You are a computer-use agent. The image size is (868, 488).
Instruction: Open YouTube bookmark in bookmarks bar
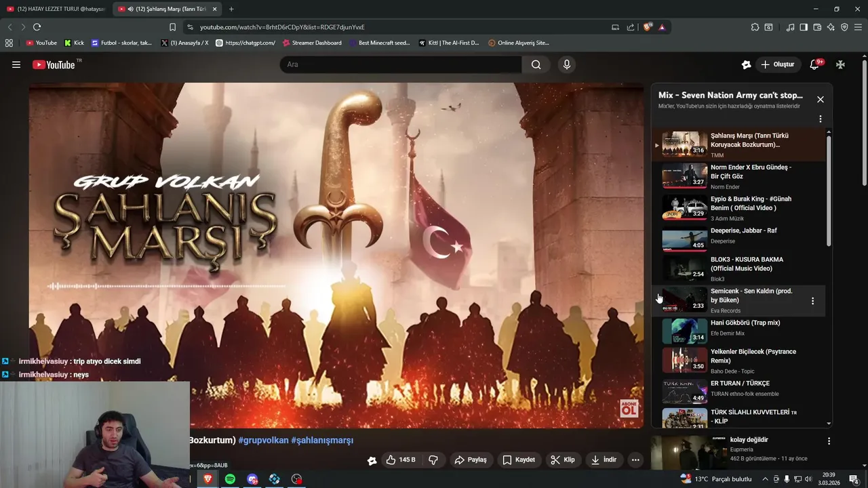pos(41,43)
